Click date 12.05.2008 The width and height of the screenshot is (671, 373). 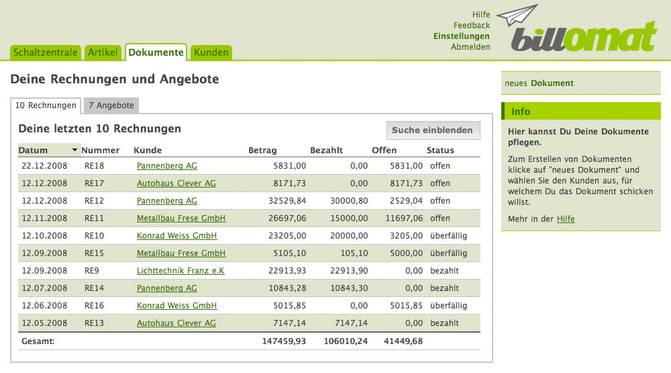click(x=45, y=323)
